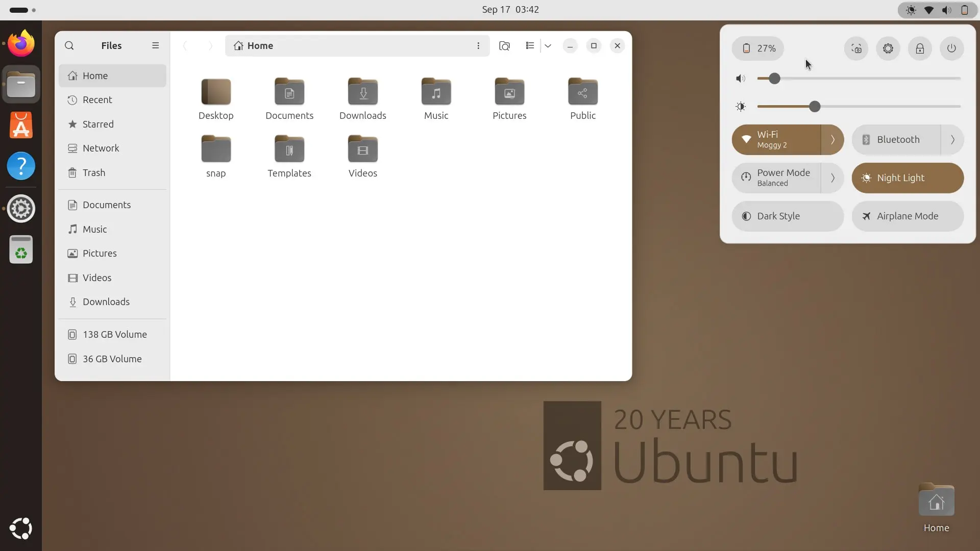This screenshot has width=980, height=551.
Task: Switch to list view in Files
Action: coord(530,46)
